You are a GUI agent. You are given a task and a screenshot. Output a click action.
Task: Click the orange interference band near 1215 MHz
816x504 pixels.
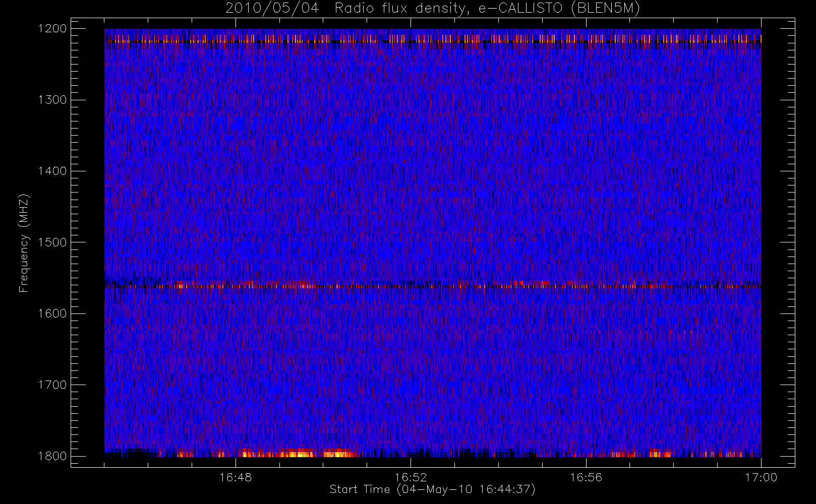[x=433, y=39]
